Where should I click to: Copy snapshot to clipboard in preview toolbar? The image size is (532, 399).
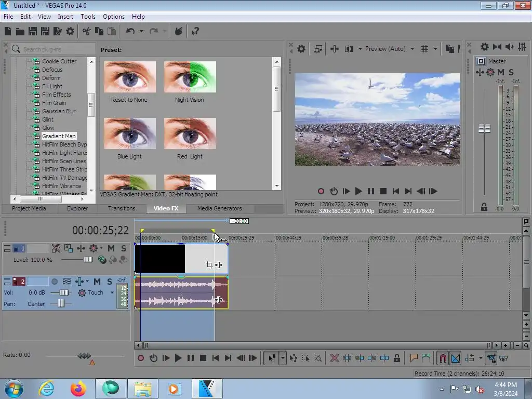tap(449, 49)
